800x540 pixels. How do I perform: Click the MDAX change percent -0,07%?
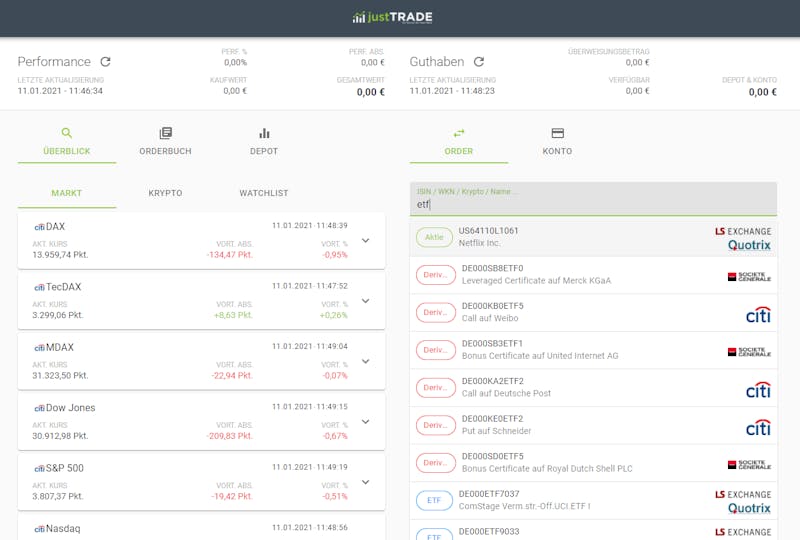(x=335, y=376)
